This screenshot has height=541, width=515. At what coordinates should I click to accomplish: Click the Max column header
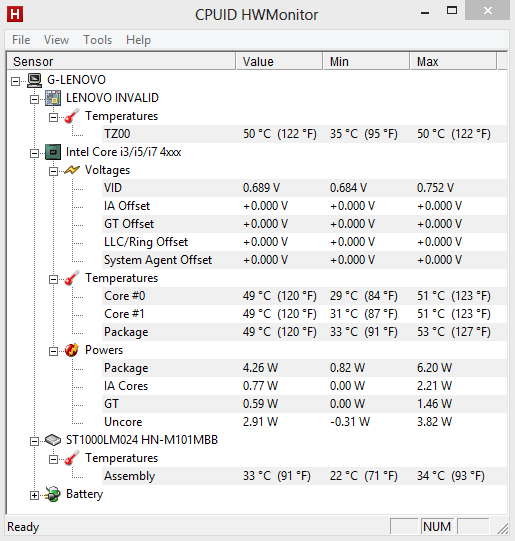click(x=453, y=61)
